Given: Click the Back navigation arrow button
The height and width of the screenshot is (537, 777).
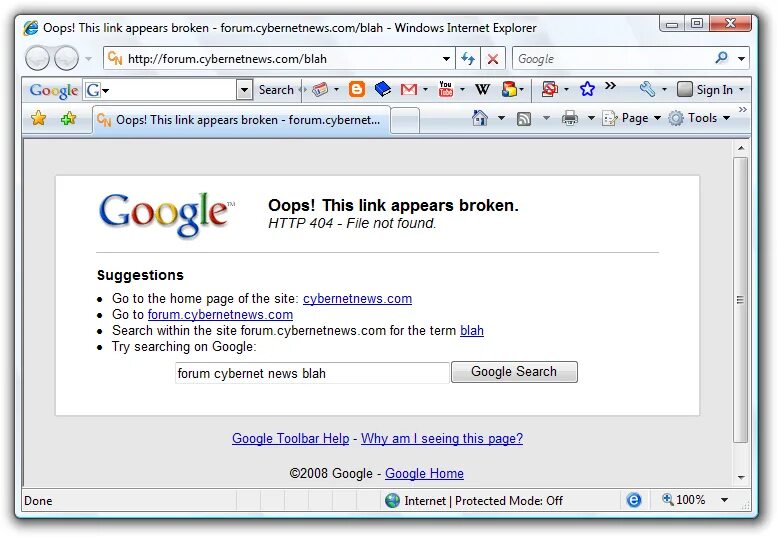Looking at the screenshot, I should [37, 58].
